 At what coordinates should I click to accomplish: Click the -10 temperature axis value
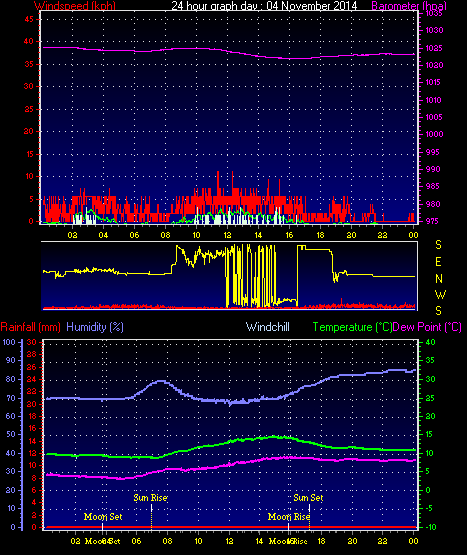pos(431,527)
